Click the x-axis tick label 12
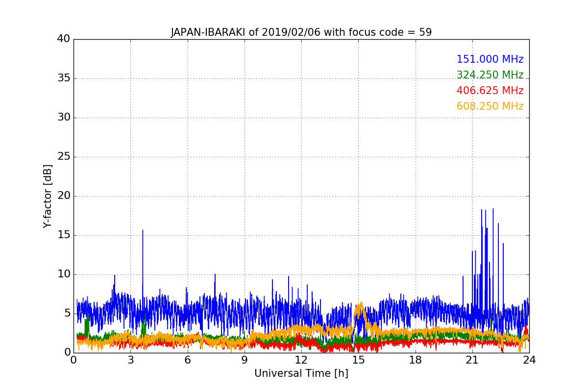588x392 pixels. [301, 360]
